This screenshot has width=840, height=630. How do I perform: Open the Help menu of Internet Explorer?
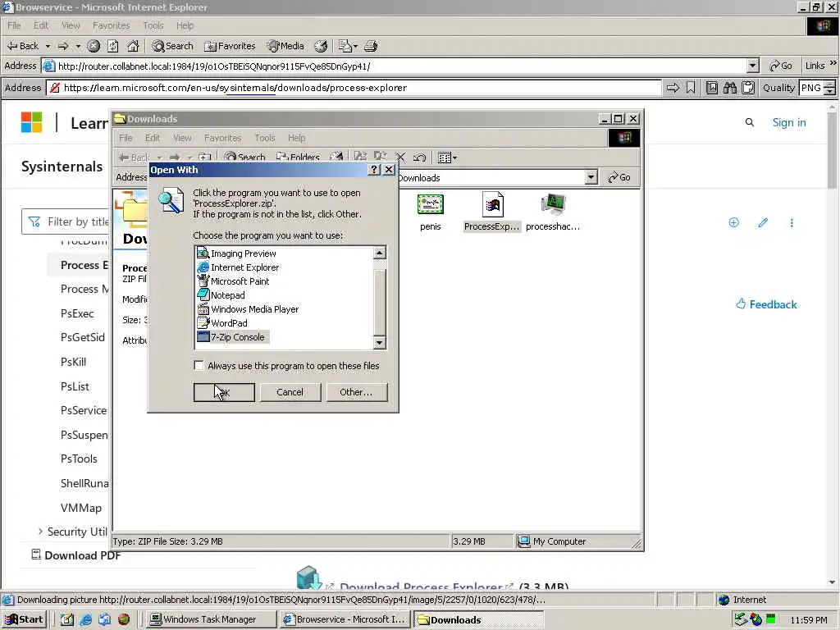coord(185,25)
